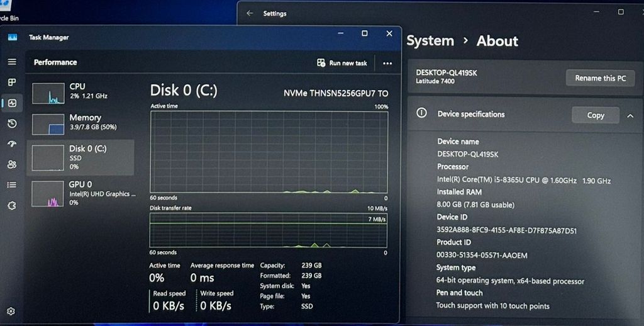
Task: Open Task Manager settings gear
Action: [x=11, y=311]
